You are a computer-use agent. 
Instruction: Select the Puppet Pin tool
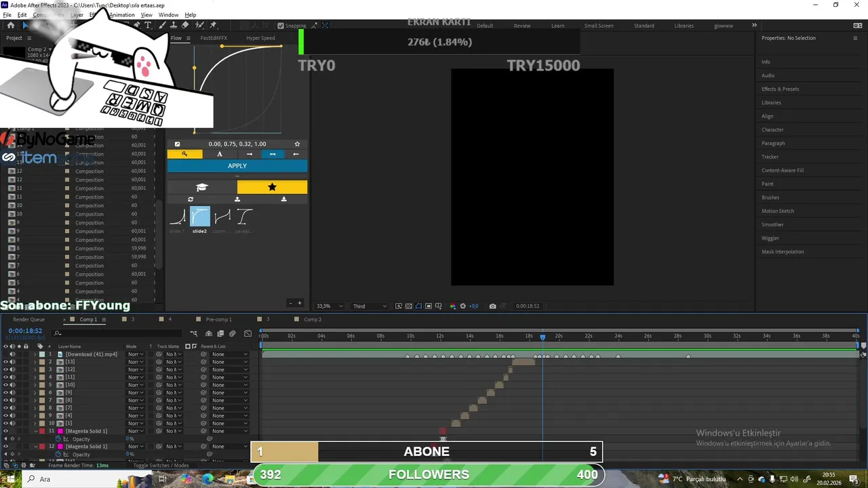click(x=212, y=25)
